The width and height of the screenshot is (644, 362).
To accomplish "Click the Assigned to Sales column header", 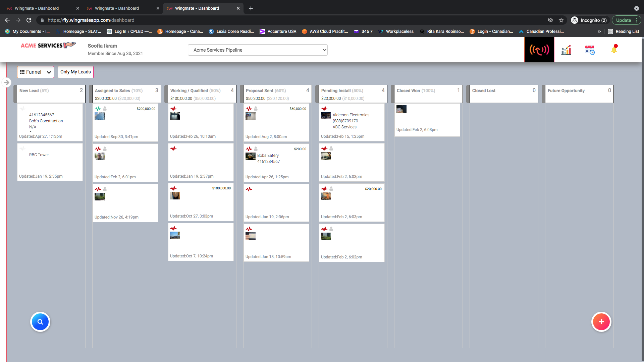I will click(x=126, y=94).
